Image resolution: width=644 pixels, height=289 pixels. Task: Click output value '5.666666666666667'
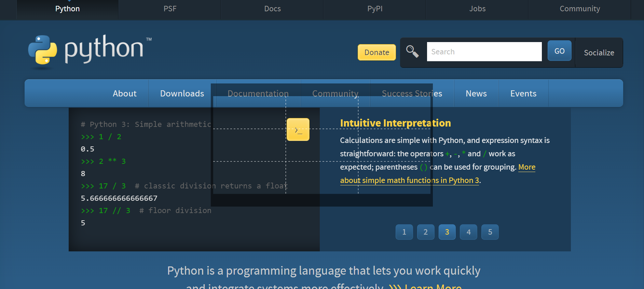coord(119,198)
